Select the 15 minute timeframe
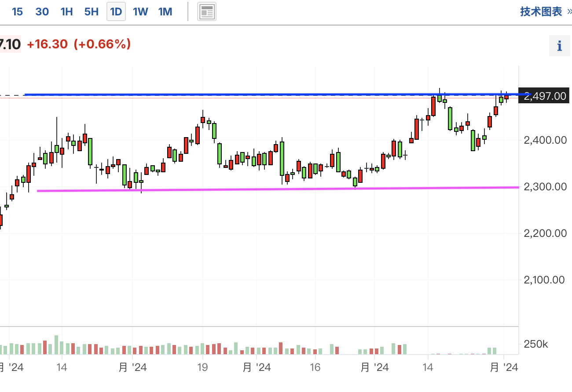The height and width of the screenshot is (392, 572). pos(17,12)
